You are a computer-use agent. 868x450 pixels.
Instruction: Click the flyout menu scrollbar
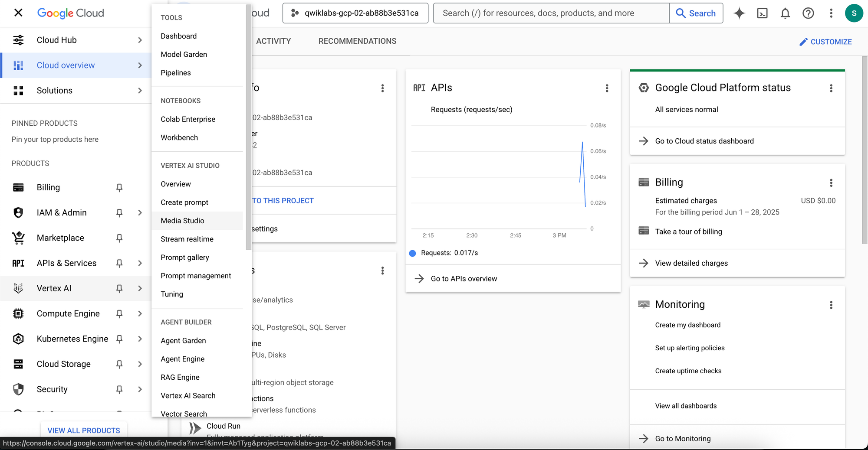click(x=249, y=127)
